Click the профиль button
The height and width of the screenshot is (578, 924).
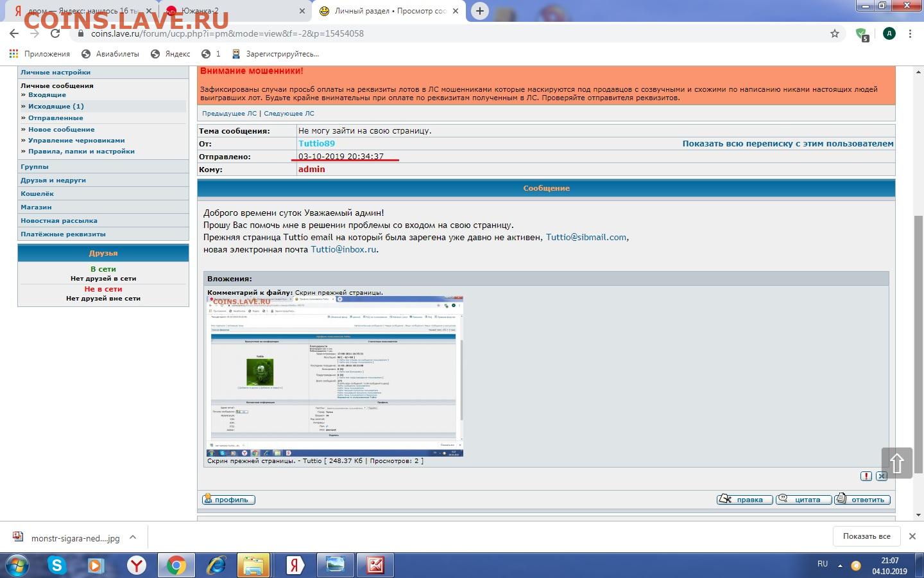pos(228,500)
